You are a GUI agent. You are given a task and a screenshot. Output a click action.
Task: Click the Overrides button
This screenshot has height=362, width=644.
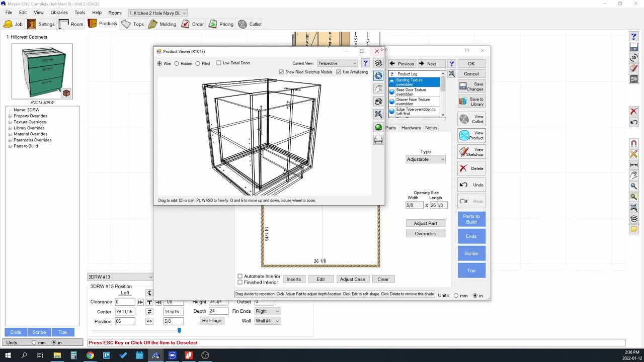click(x=426, y=234)
